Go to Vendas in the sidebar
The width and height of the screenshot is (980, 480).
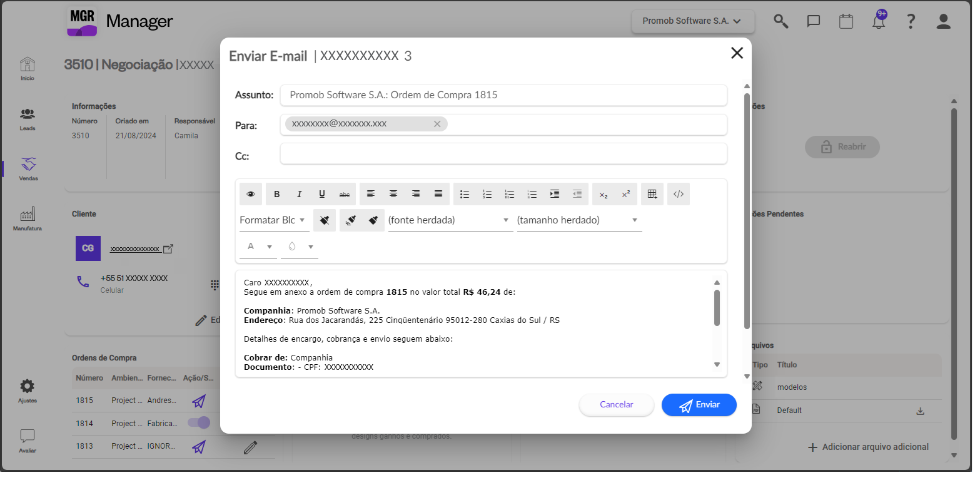[x=28, y=169]
